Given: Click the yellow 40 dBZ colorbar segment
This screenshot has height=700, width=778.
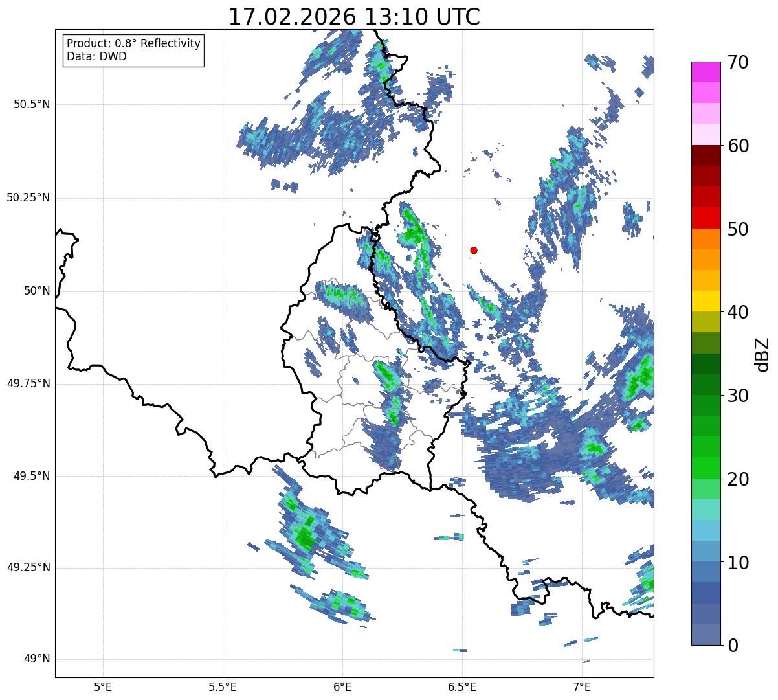Looking at the screenshot, I should click(706, 301).
